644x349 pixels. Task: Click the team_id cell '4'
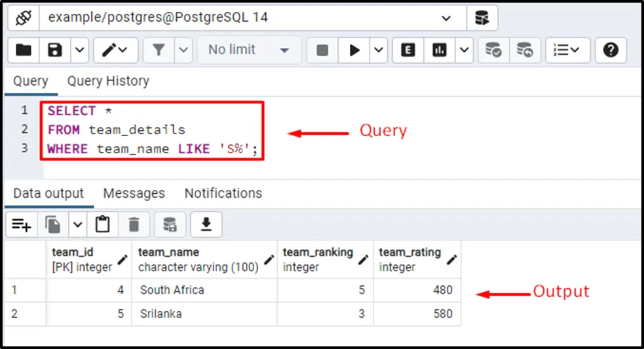[x=88, y=290]
